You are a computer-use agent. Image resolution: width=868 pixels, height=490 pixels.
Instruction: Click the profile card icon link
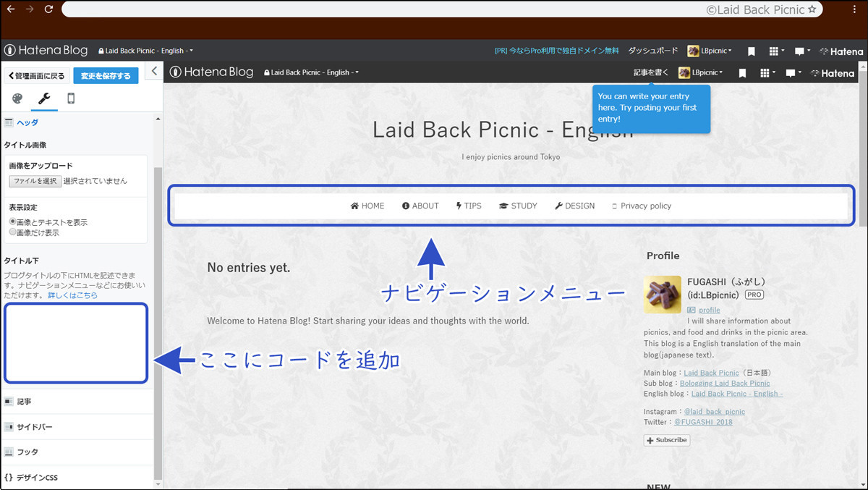[692, 310]
